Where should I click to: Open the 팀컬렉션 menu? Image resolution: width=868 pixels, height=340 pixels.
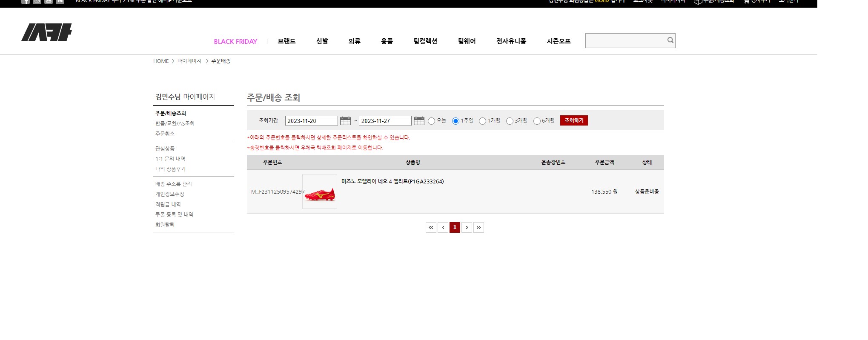point(425,41)
